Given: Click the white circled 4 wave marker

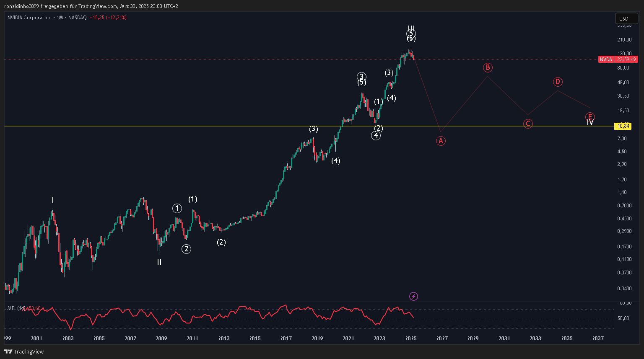Looking at the screenshot, I should (x=376, y=135).
